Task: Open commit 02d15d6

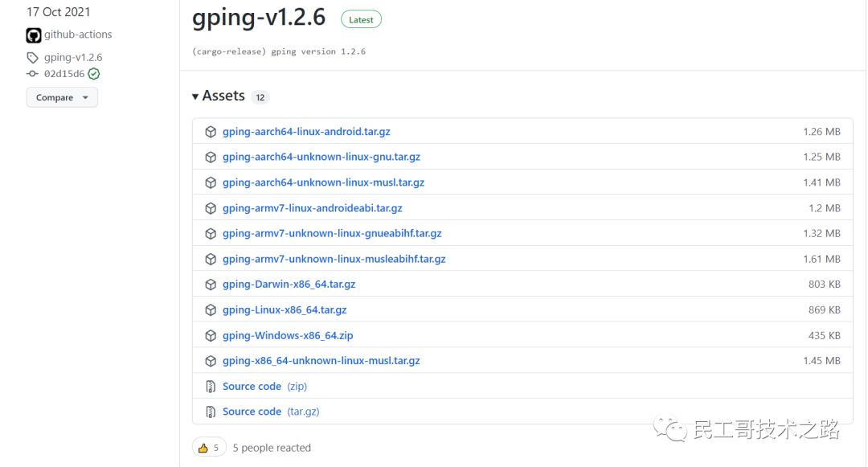Action: click(64, 74)
